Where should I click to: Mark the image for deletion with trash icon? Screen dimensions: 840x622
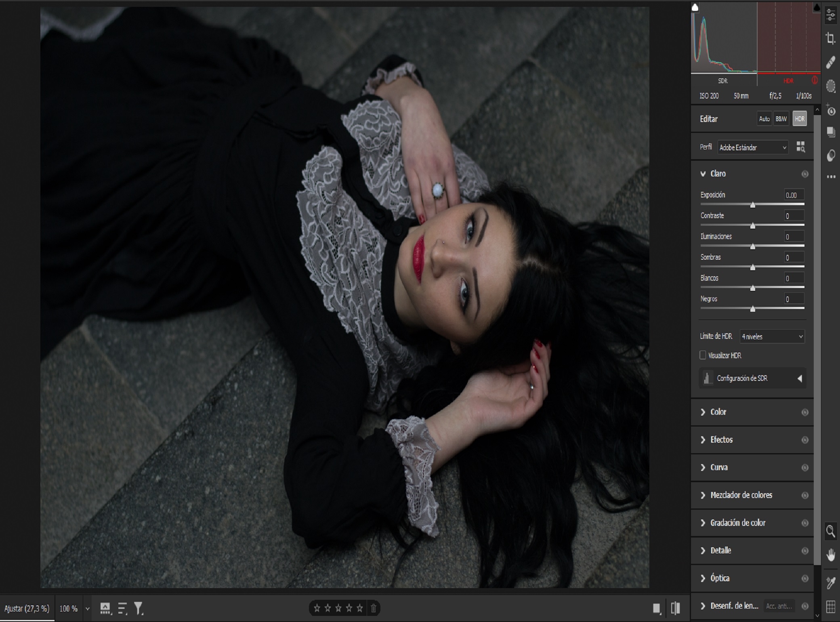(374, 608)
